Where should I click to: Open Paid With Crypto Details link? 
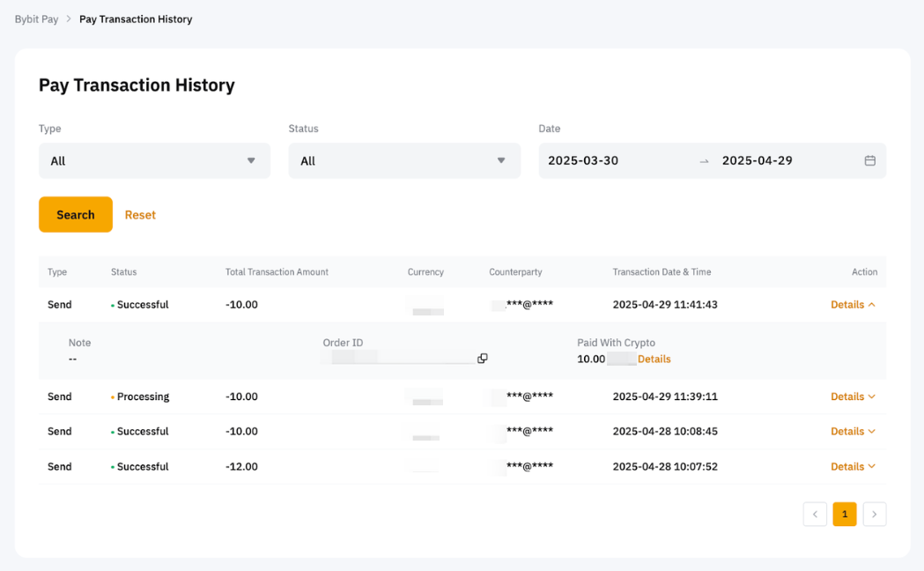pos(654,360)
